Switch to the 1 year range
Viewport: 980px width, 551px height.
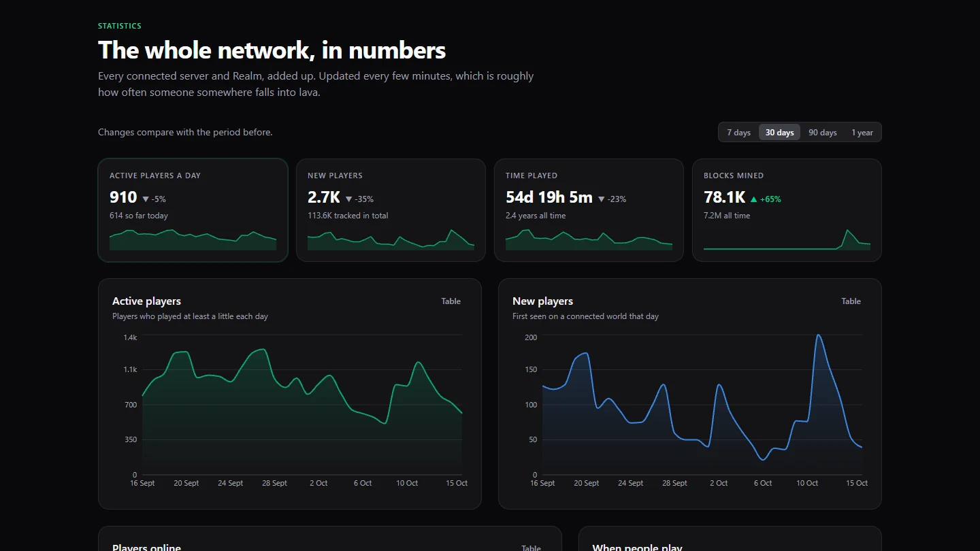[862, 133]
